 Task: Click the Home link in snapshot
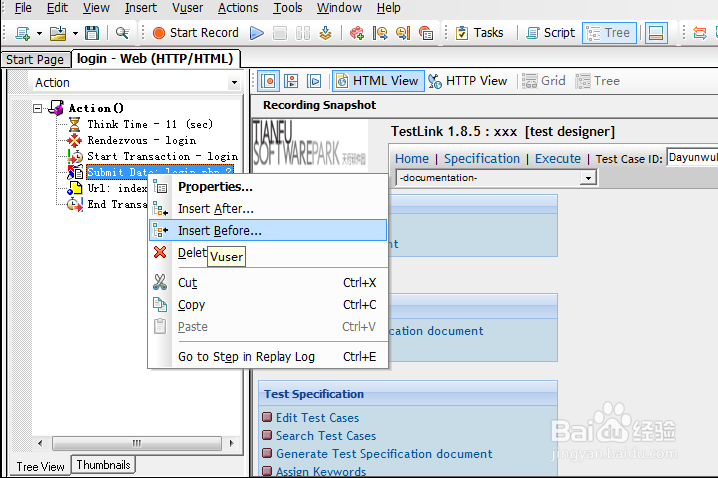[412, 159]
